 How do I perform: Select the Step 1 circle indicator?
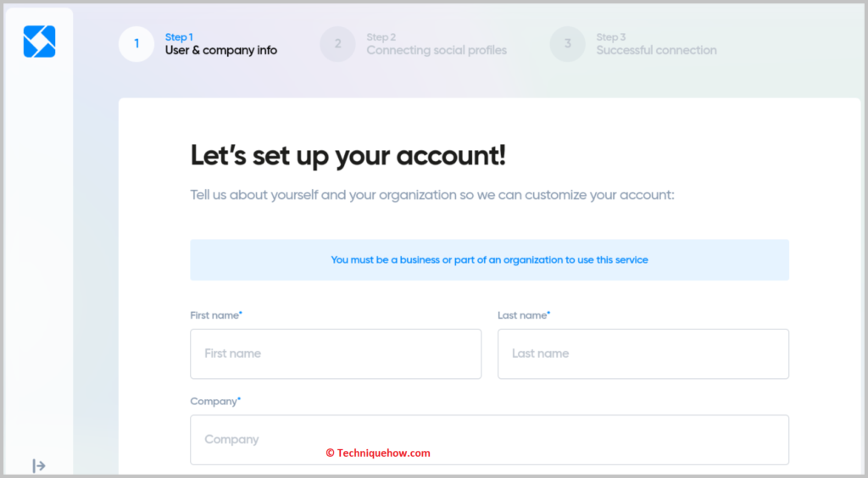(x=136, y=44)
